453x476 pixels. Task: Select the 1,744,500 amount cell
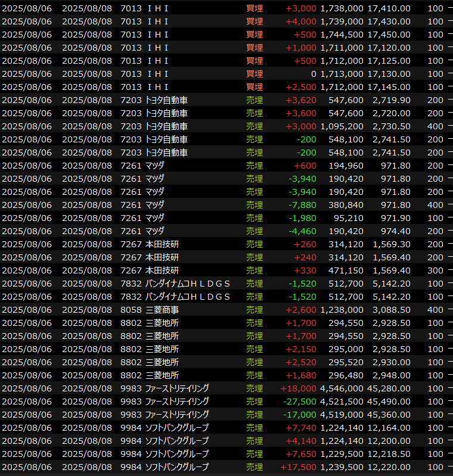(342, 35)
